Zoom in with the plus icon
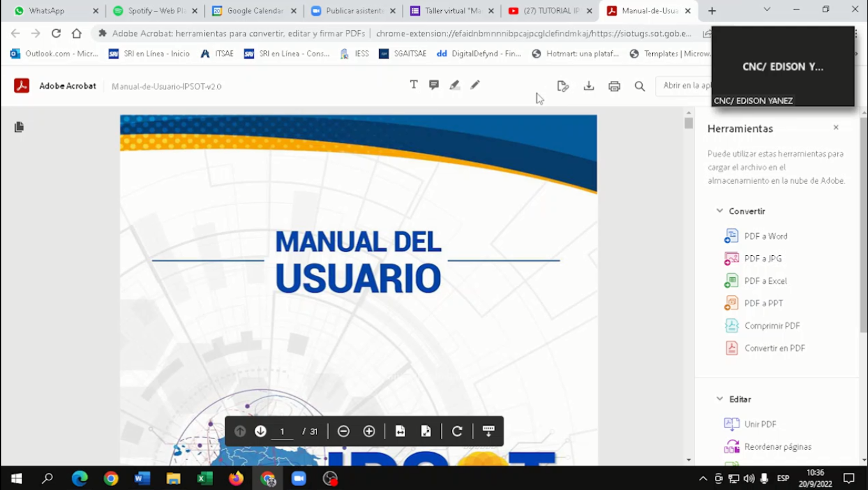The image size is (868, 490). tap(369, 431)
